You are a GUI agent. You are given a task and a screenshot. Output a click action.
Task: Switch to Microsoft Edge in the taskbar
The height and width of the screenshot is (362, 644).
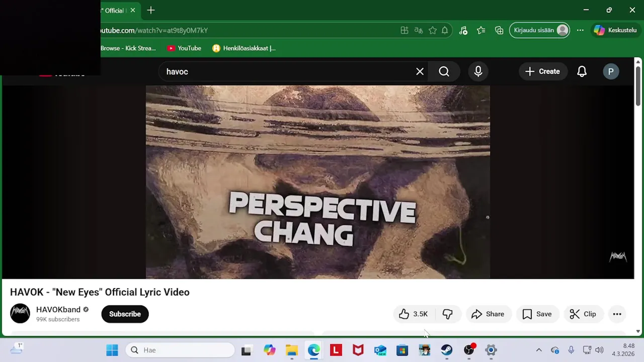coord(314,350)
